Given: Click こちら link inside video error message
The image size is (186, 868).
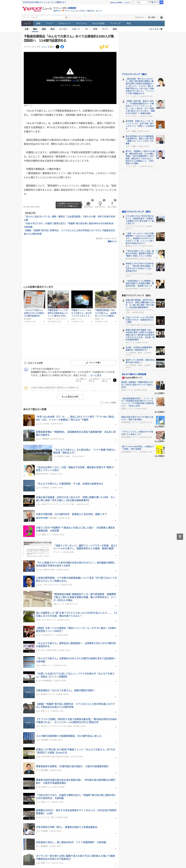Looking at the screenshot, I should click(x=74, y=81).
